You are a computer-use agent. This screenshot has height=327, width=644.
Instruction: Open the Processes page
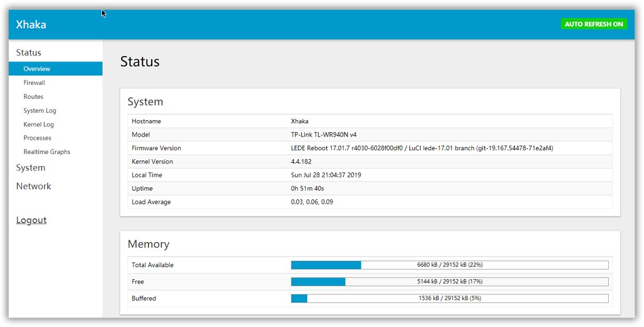click(37, 138)
